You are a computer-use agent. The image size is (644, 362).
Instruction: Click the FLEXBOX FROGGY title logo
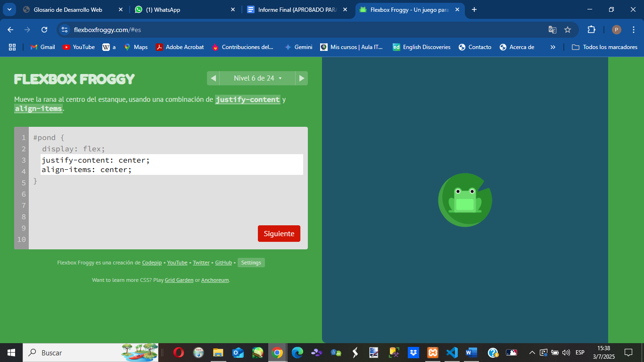click(74, 79)
